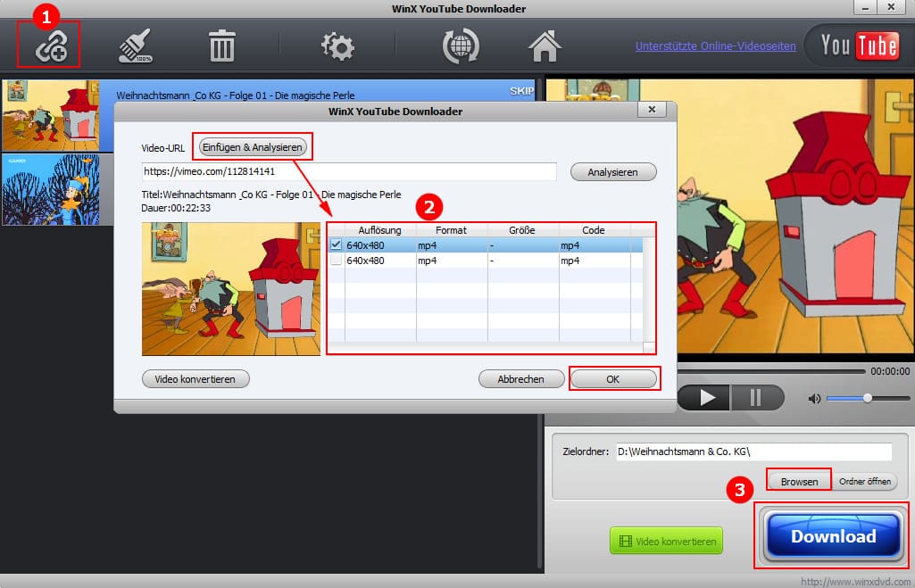The width and height of the screenshot is (915, 588).
Task: Click Video konvertieren in the dialog
Action: (x=195, y=379)
